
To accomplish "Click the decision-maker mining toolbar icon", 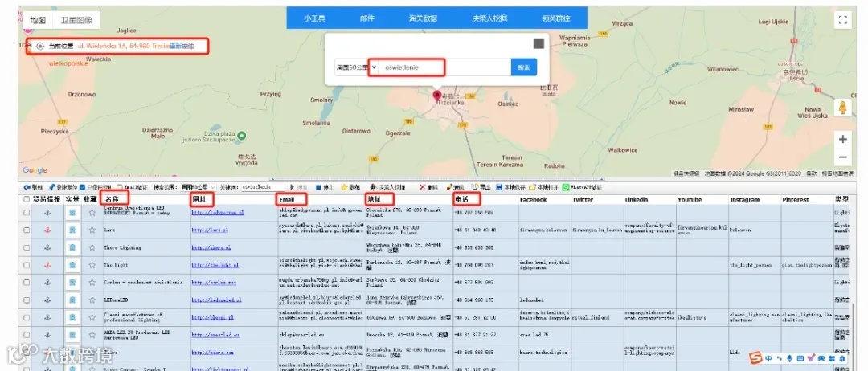I will point(374,187).
